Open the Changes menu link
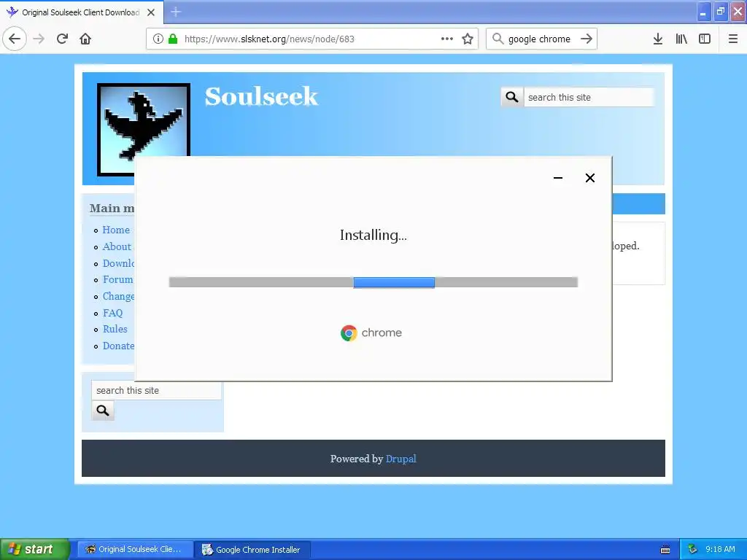This screenshot has height=560, width=747. coord(118,296)
